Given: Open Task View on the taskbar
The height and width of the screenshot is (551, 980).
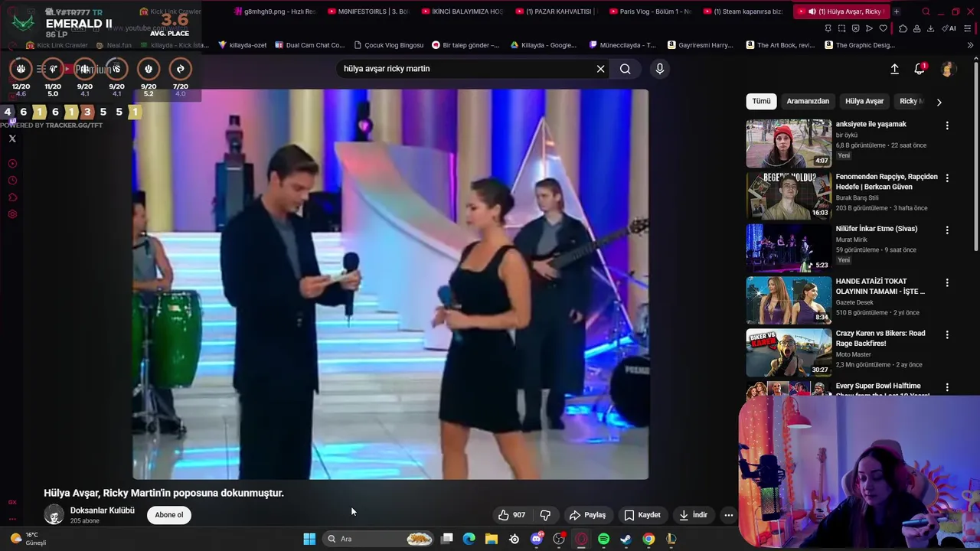Looking at the screenshot, I should click(447, 539).
